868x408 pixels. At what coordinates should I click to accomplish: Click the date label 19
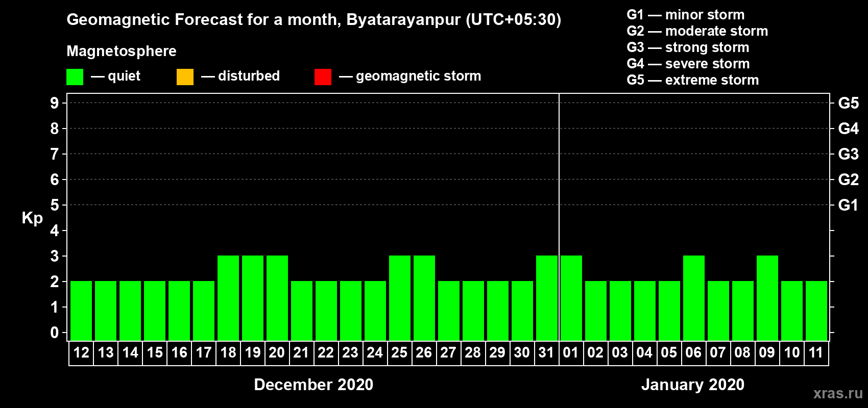[253, 352]
